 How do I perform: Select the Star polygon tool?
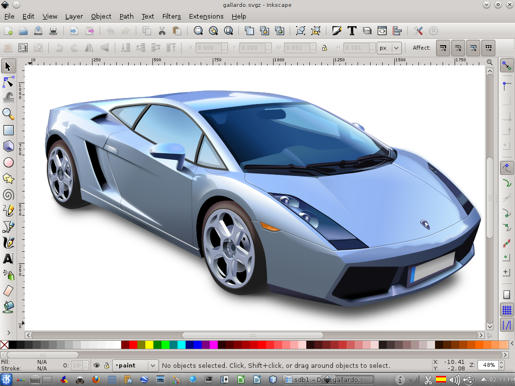(8, 179)
